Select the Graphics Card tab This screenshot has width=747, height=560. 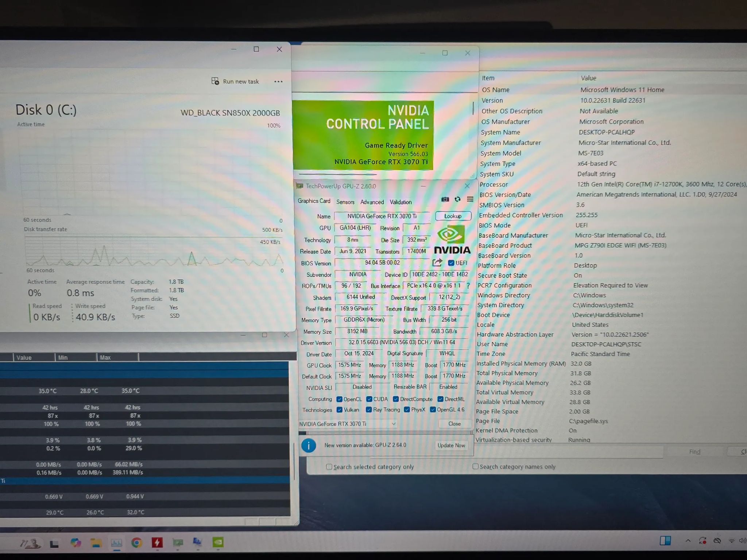tap(314, 201)
